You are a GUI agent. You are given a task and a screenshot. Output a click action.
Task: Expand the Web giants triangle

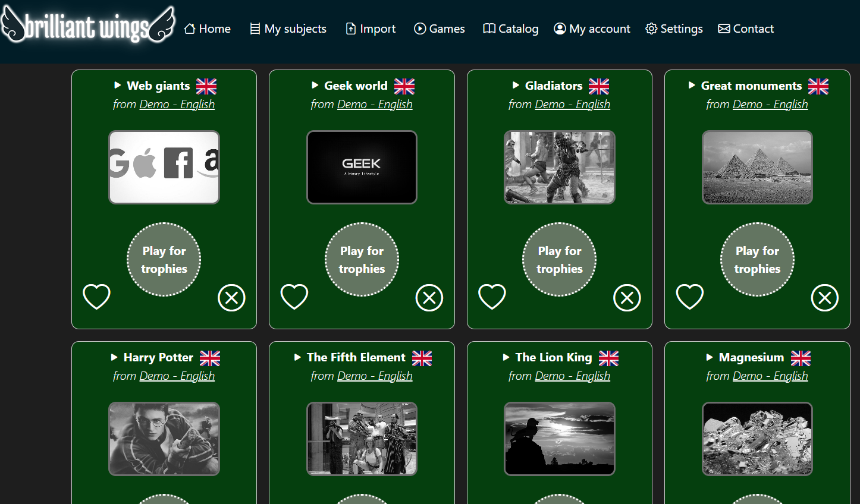point(118,86)
